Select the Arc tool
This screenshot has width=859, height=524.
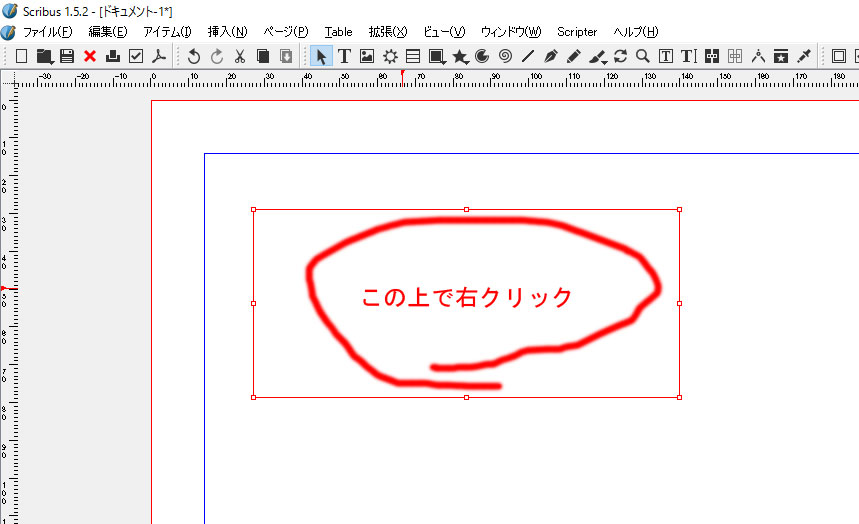[482, 56]
